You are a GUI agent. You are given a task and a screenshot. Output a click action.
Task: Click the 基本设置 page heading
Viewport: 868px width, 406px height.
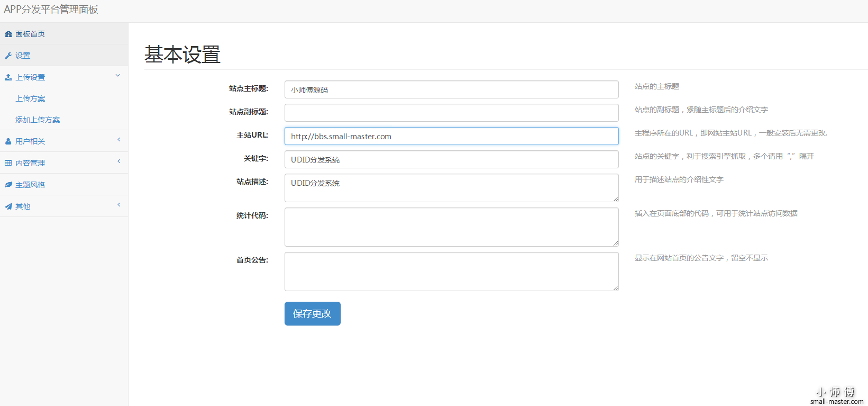(182, 55)
